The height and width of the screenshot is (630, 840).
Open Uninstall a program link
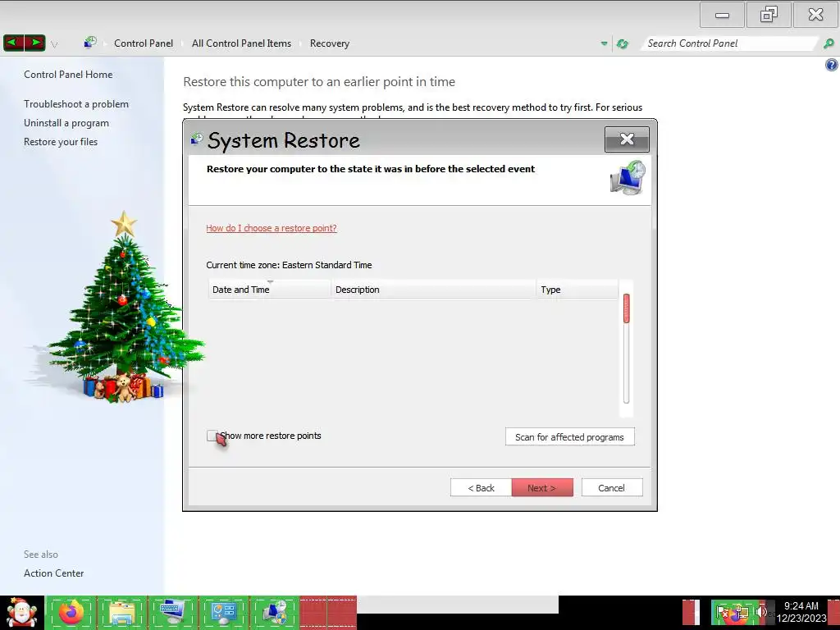[x=66, y=123]
